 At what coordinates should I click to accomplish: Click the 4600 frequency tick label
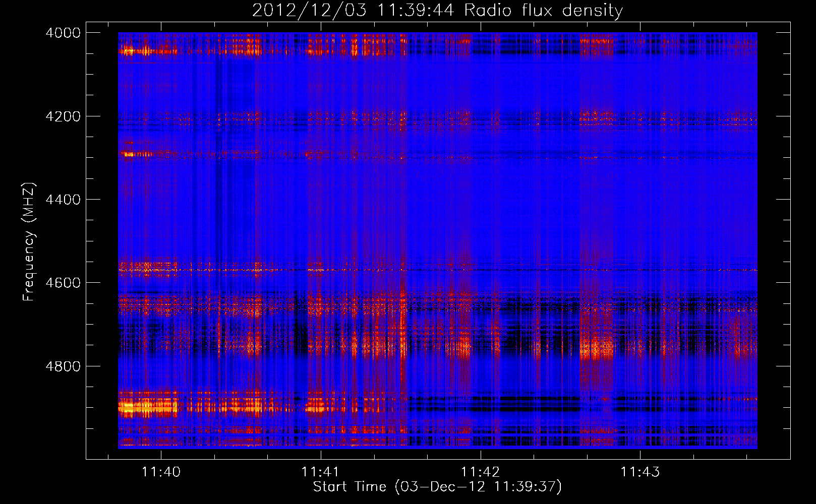63,283
